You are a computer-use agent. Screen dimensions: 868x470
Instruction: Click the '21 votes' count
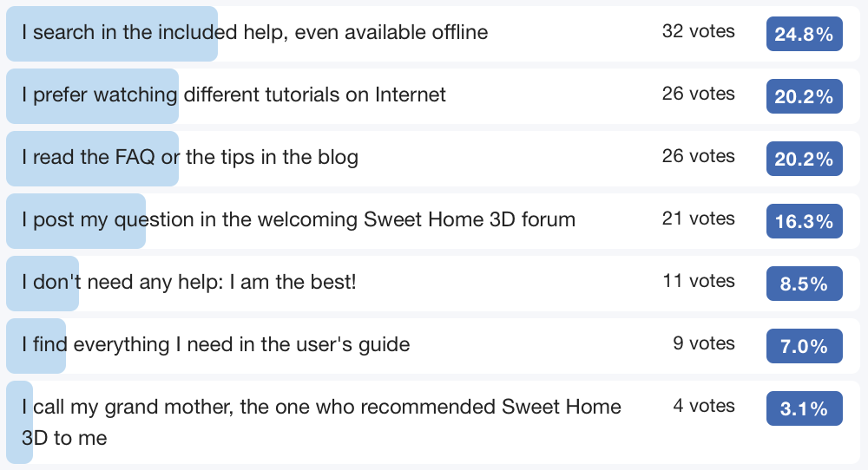click(698, 219)
